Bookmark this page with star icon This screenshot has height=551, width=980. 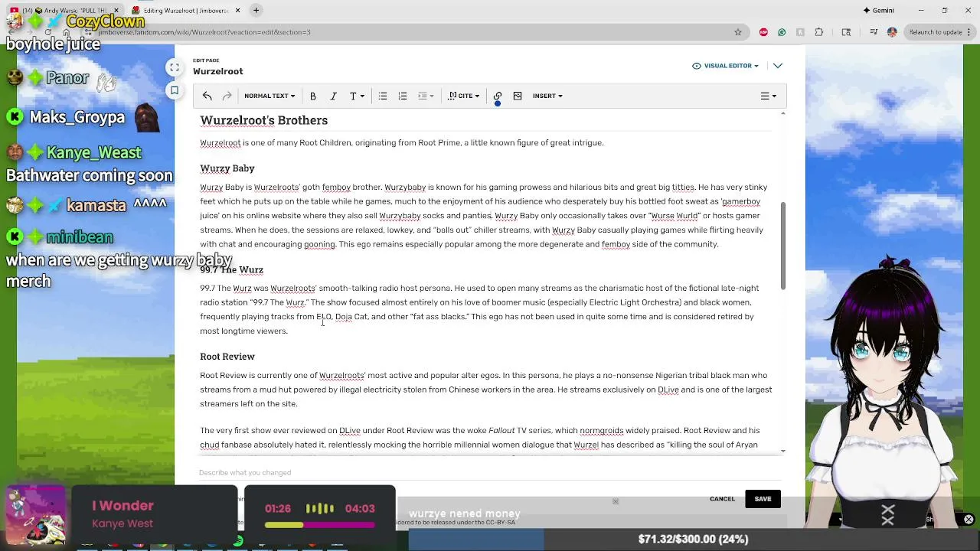coord(738,32)
